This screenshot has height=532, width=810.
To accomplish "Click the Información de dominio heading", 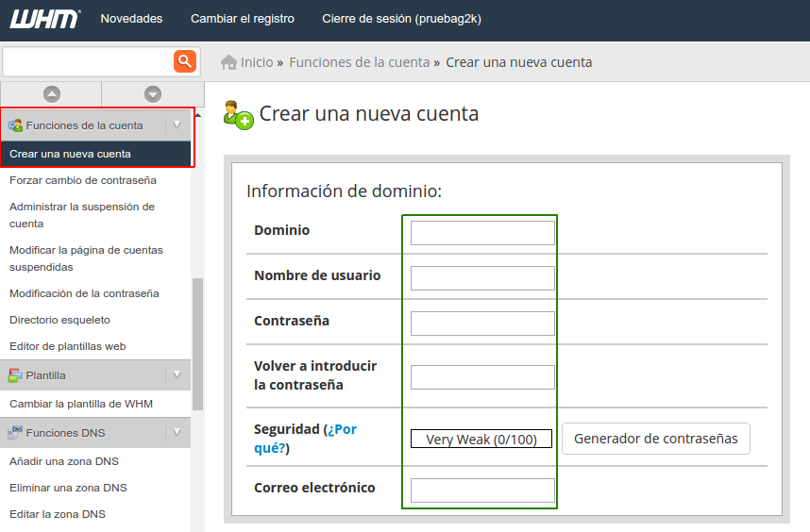I will tap(344, 191).
